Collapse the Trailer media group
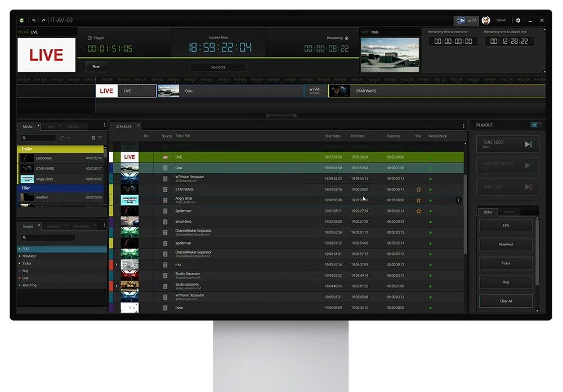This screenshot has width=563, height=392. click(60, 149)
